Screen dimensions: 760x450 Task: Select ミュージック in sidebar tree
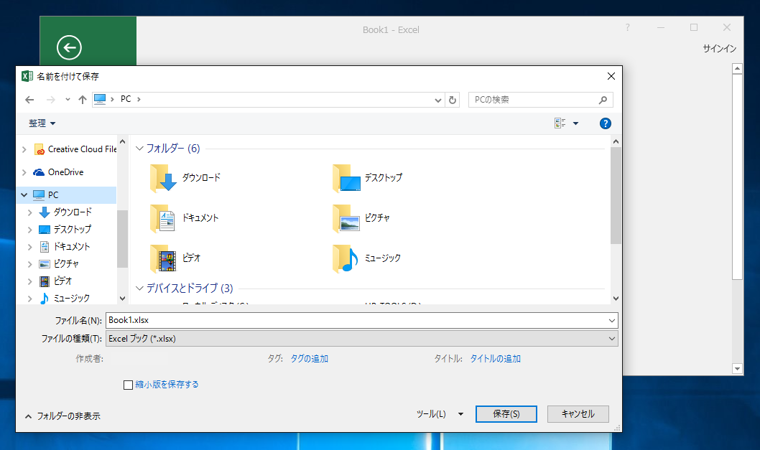(64, 298)
